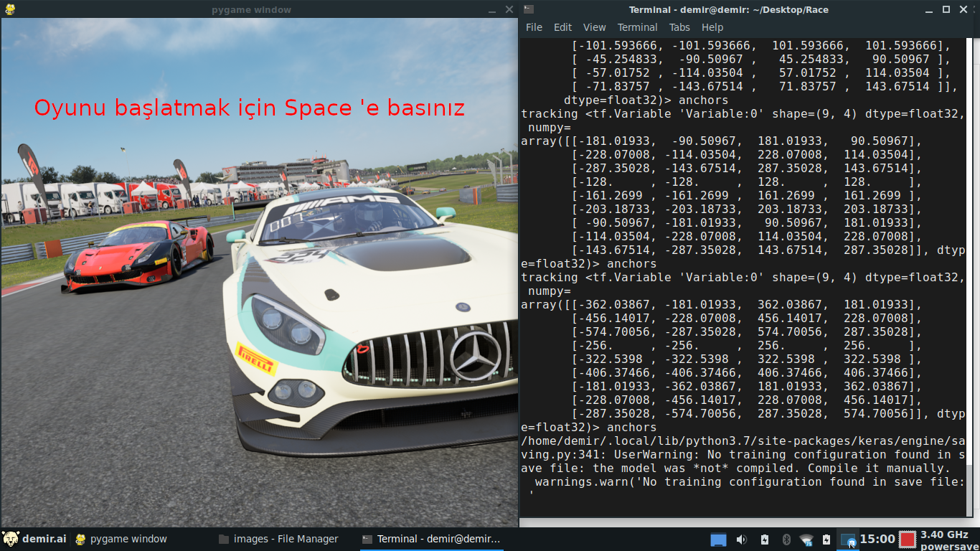This screenshot has width=980, height=551.
Task: Click the first battery charging icon
Action: click(764, 540)
